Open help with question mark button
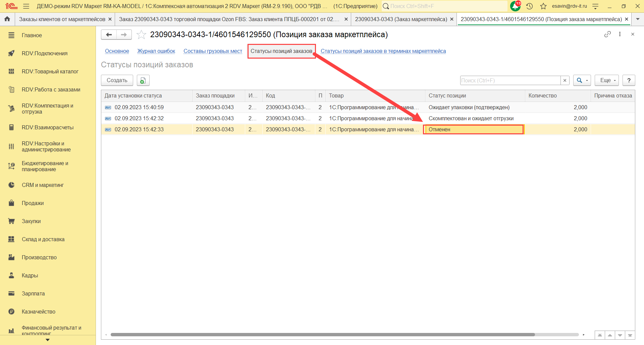This screenshot has height=345, width=644. [629, 80]
